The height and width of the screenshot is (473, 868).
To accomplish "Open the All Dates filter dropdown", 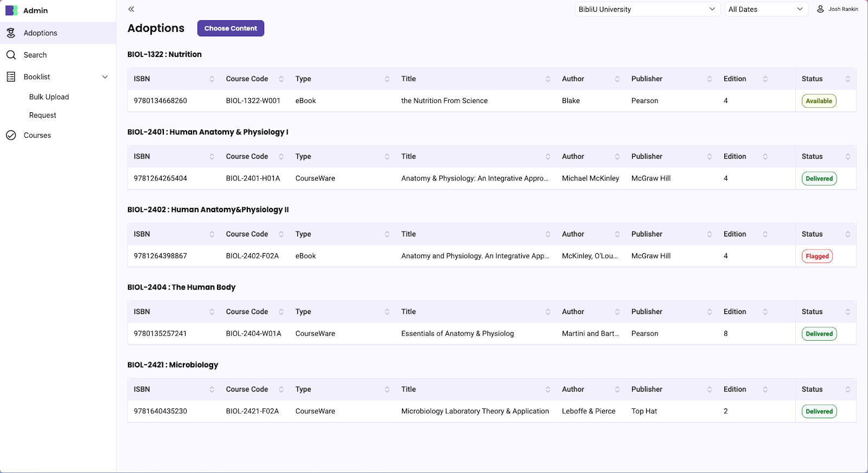I will pyautogui.click(x=765, y=9).
